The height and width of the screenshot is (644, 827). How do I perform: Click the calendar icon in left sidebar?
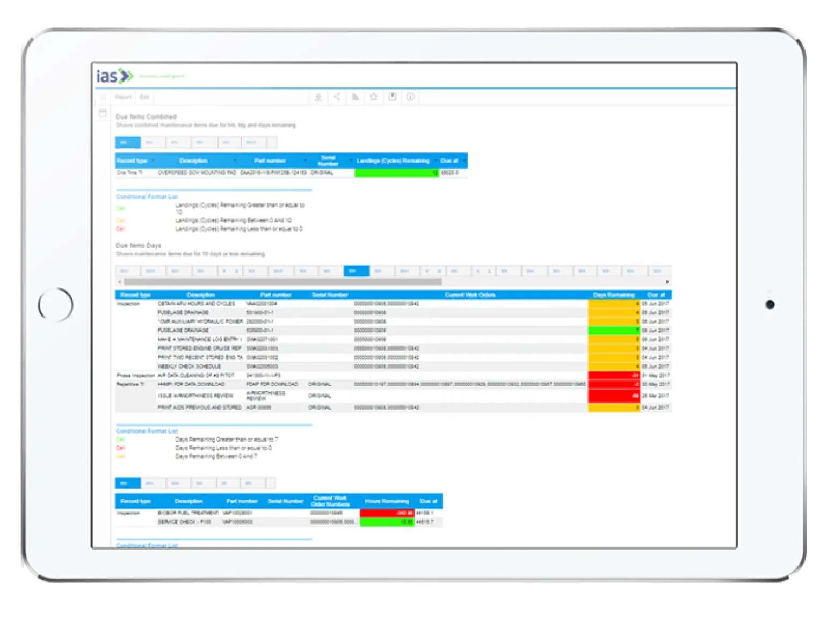[103, 113]
